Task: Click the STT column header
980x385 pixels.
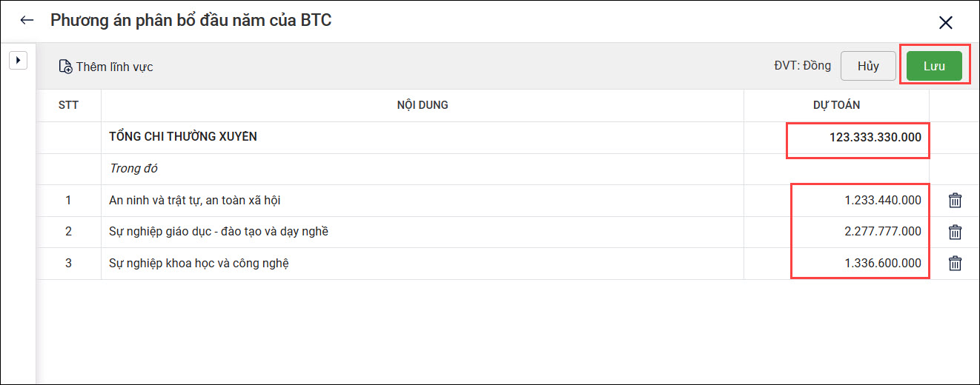Action: point(68,105)
